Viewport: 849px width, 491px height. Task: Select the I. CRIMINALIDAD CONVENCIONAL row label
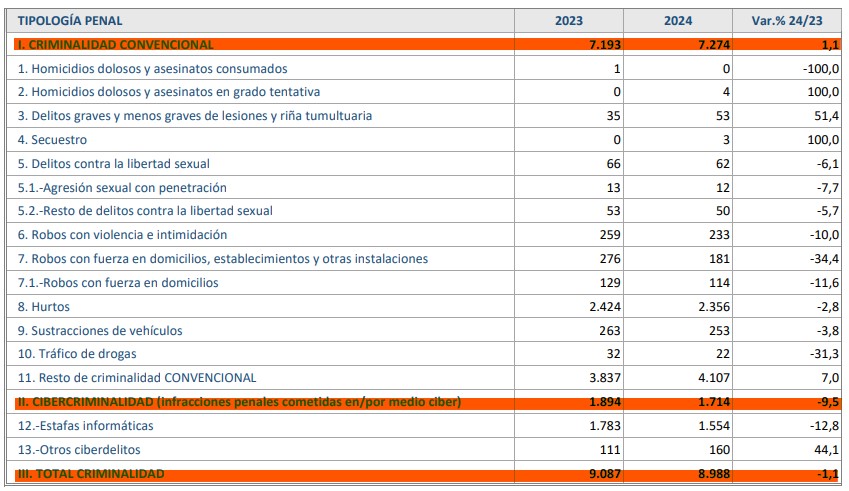pyautogui.click(x=116, y=45)
